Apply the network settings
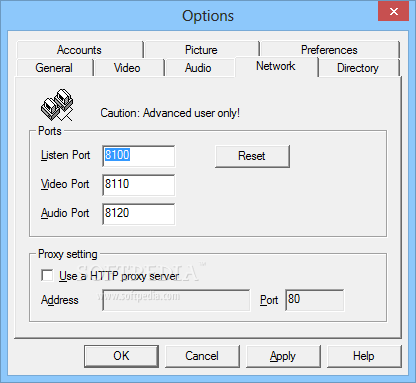The image size is (416, 383). tap(283, 356)
